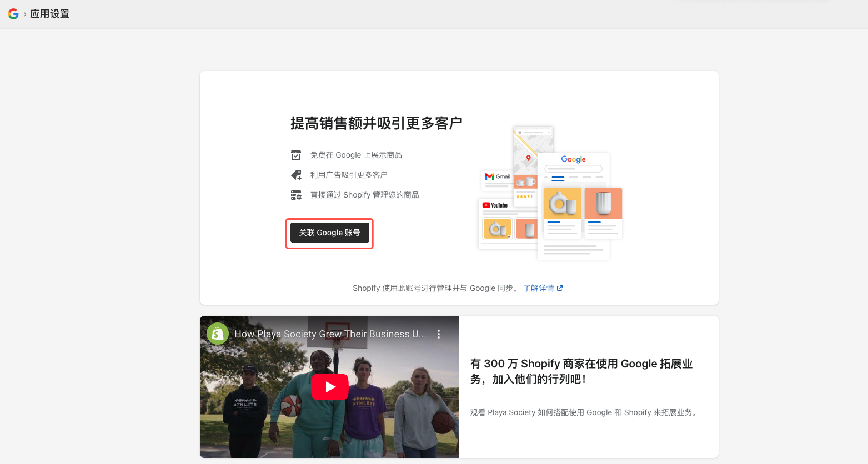Click text 直接通过 Shopify 管理您的商品
This screenshot has height=464, width=868.
pos(364,195)
